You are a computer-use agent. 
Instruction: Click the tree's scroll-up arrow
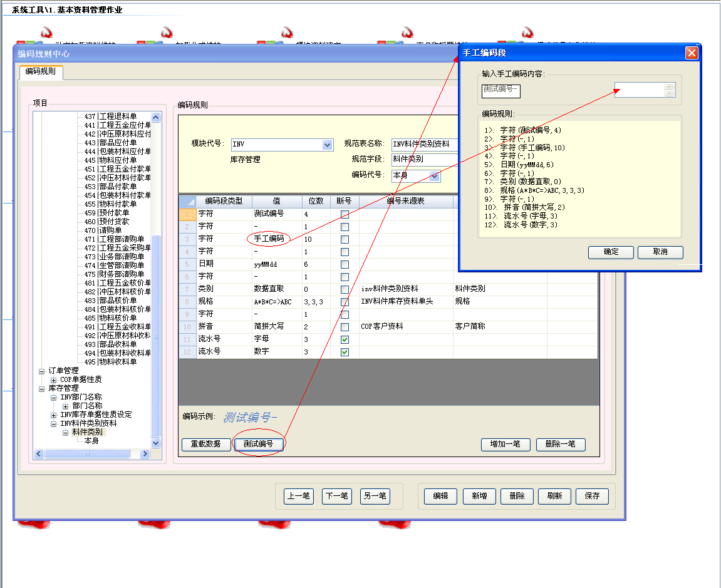(x=156, y=116)
